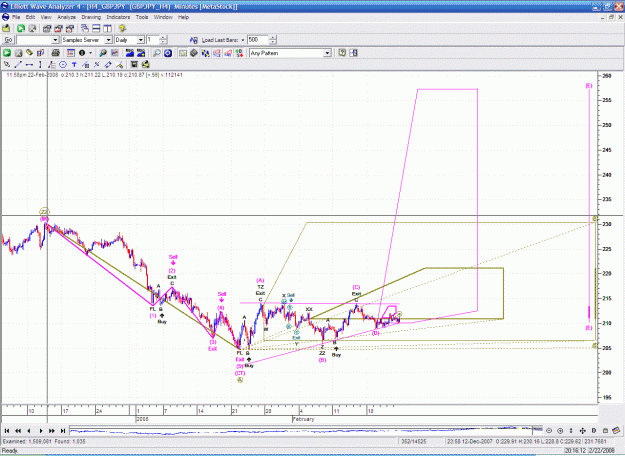The image size is (625, 456).
Task: Open the Drawing menu
Action: point(91,17)
